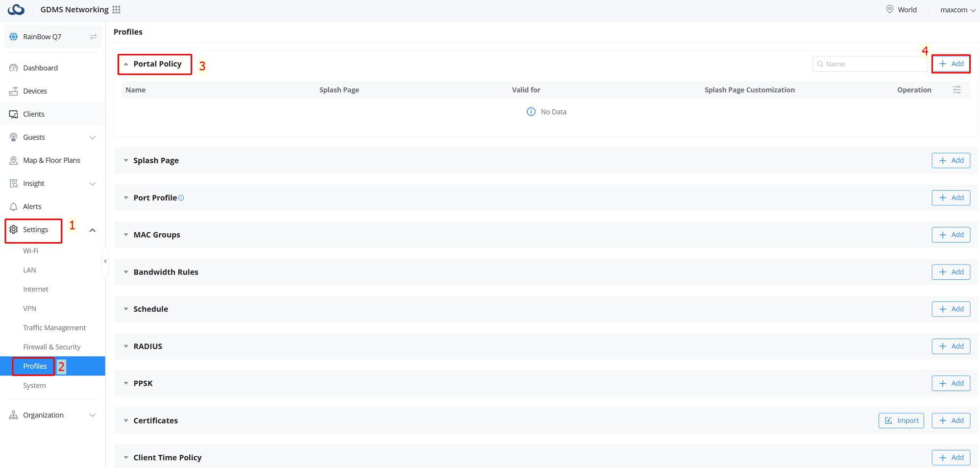Expand the Splash Page section

click(126, 161)
